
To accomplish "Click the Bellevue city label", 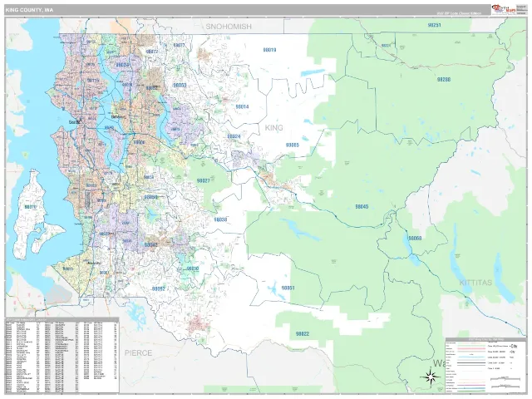I will click(x=118, y=117).
